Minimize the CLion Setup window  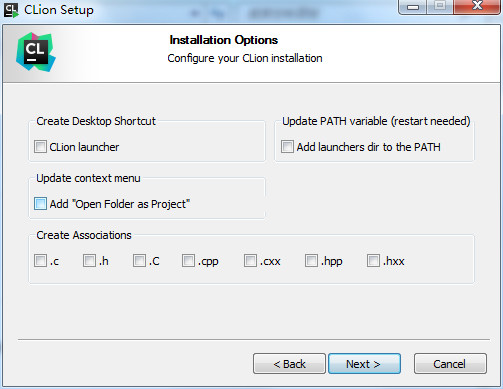click(412, 7)
